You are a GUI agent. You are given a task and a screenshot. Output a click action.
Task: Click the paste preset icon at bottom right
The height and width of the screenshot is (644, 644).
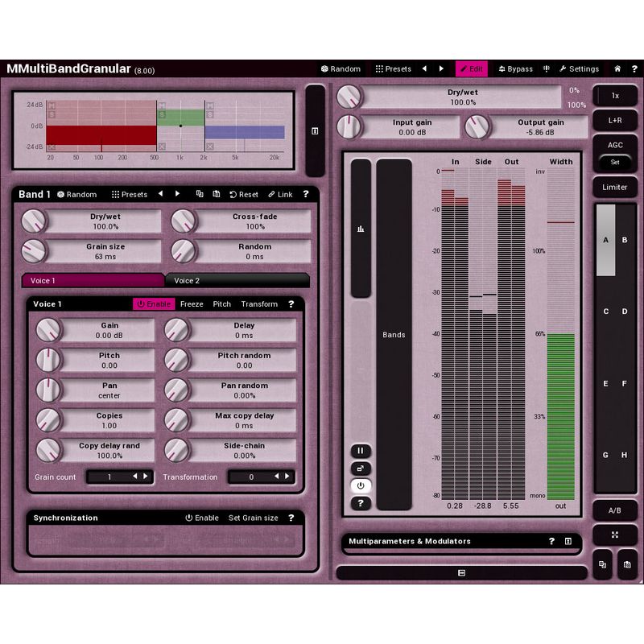627,565
